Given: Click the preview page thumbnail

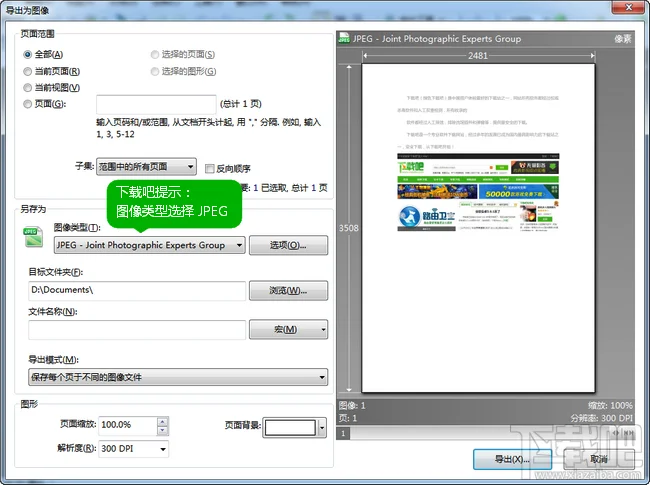Looking at the screenshot, I should [x=478, y=228].
